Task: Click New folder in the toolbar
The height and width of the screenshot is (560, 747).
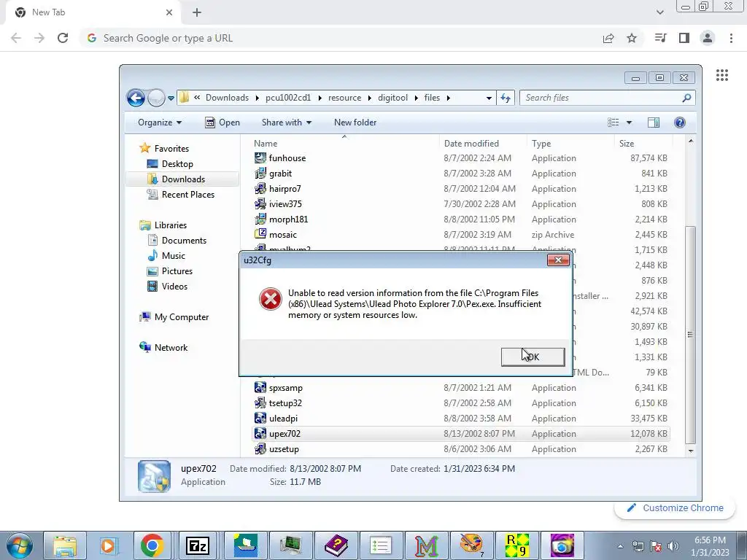Action: tap(355, 122)
